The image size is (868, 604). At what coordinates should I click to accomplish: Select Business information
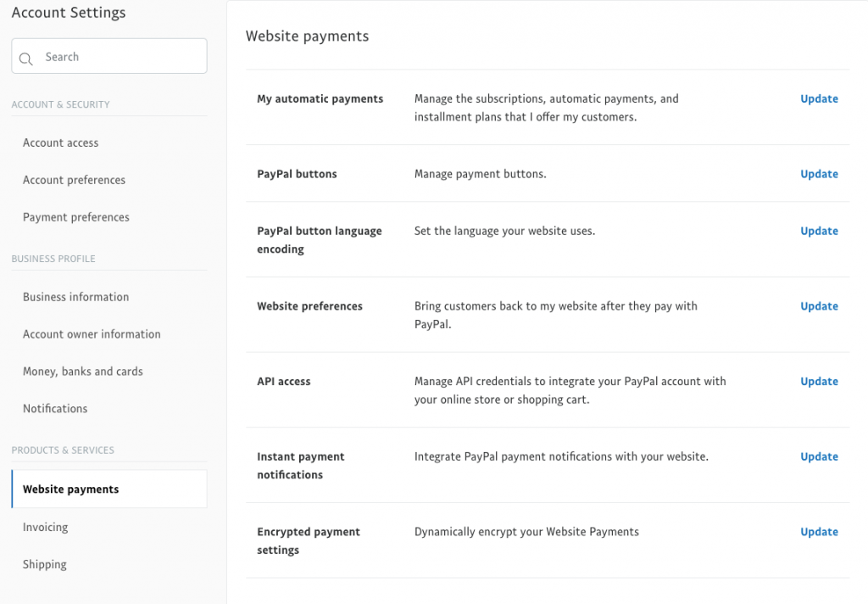(75, 297)
